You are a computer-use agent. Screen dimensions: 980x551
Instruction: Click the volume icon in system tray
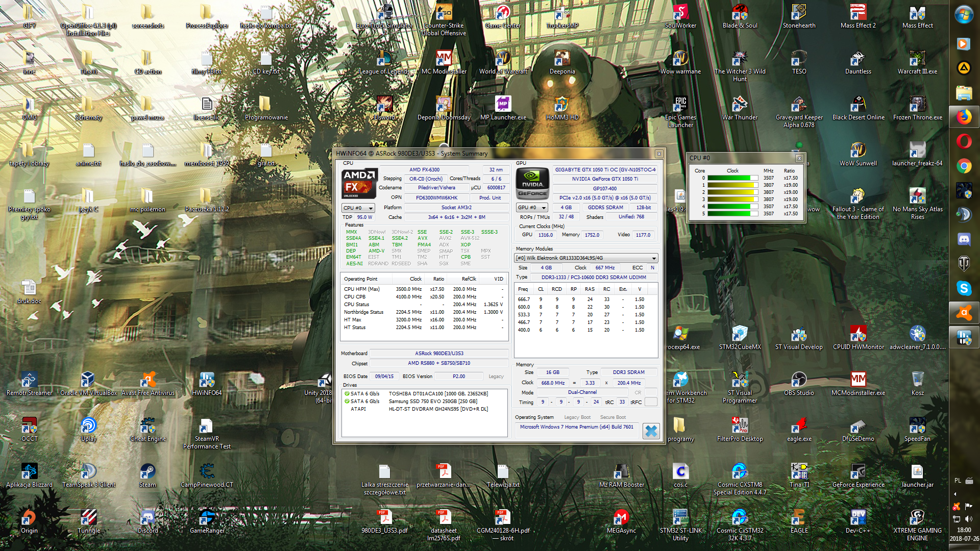tap(968, 519)
